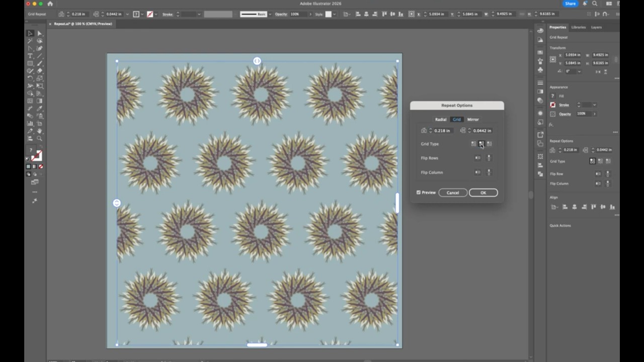Toggle horizontal Flip Row in Properties panel

pos(598,173)
